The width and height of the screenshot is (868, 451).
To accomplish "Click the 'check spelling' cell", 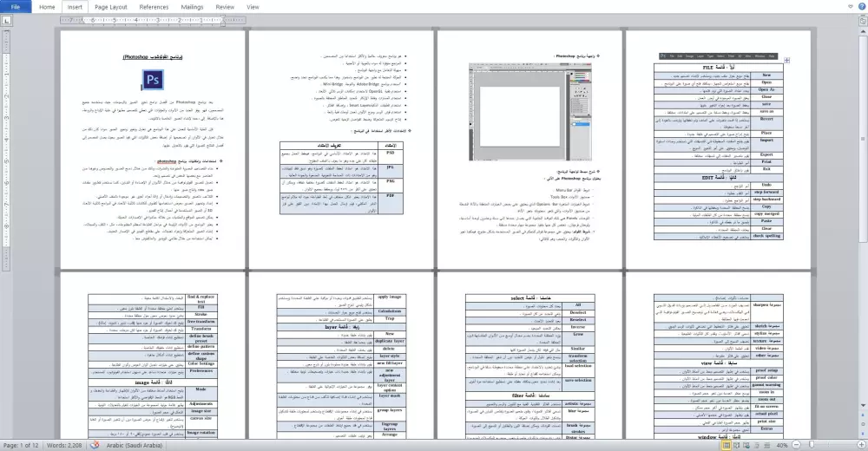I will pos(766,236).
